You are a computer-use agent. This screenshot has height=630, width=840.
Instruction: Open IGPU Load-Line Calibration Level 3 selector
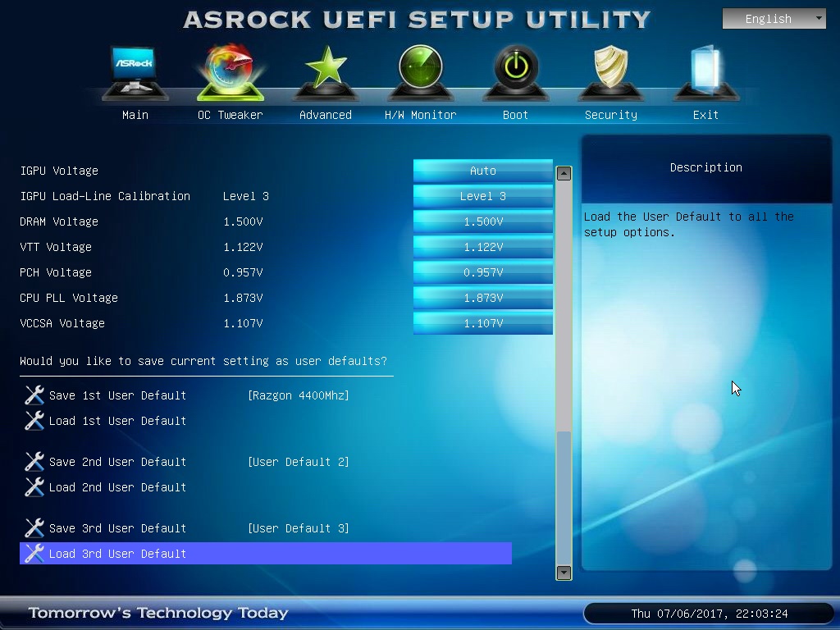tap(482, 196)
